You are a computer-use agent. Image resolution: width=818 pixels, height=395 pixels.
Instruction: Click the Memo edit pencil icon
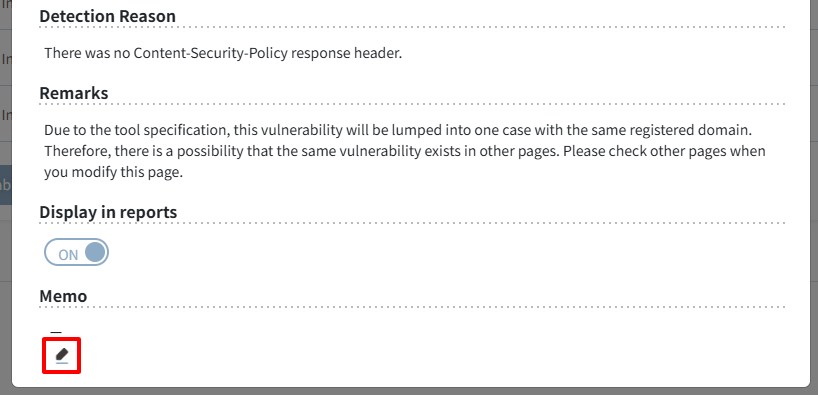point(62,356)
